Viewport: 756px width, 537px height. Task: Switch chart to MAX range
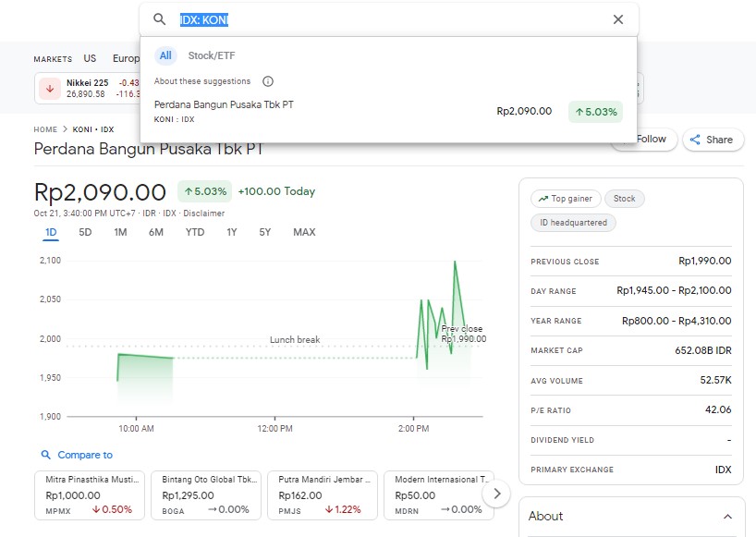(x=304, y=232)
